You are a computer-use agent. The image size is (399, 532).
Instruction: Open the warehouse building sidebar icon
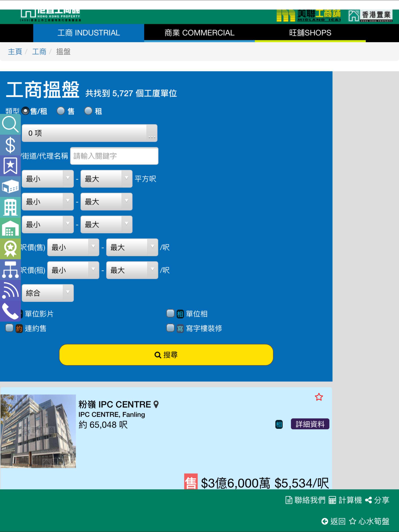[10, 187]
